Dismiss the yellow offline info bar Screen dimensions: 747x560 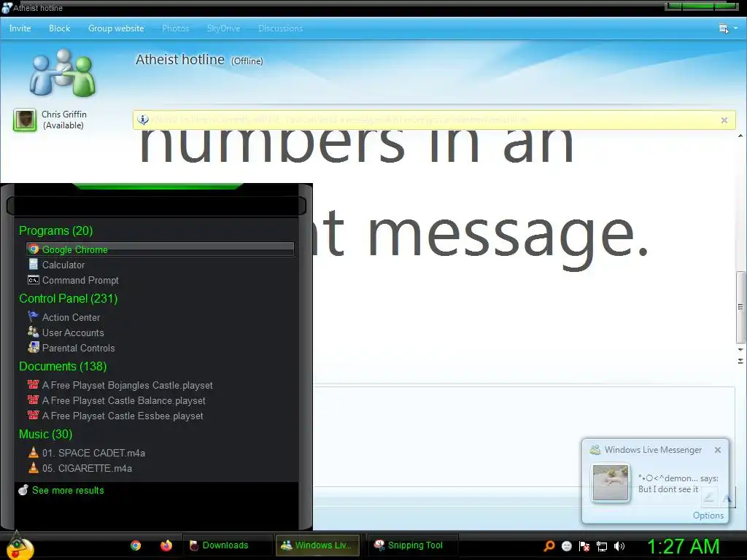tap(724, 120)
